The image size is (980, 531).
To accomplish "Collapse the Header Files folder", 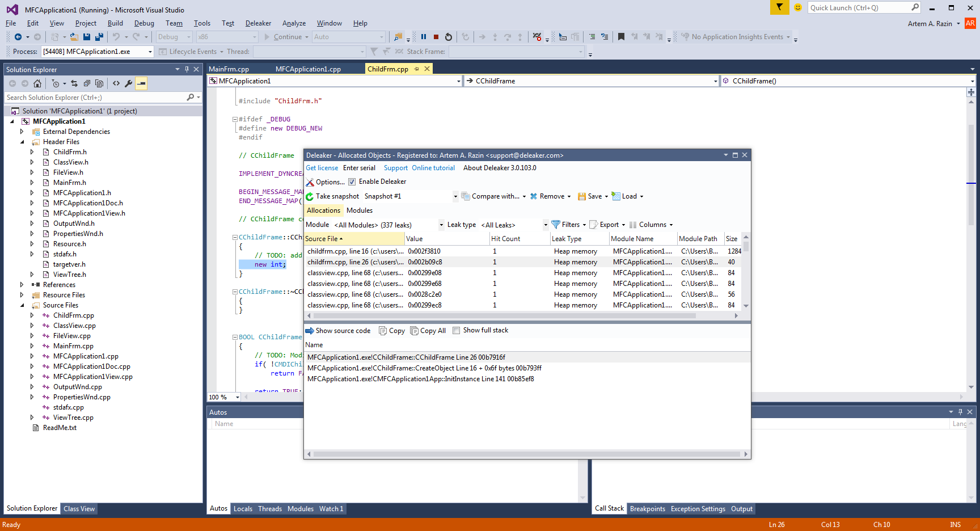I will [x=22, y=142].
